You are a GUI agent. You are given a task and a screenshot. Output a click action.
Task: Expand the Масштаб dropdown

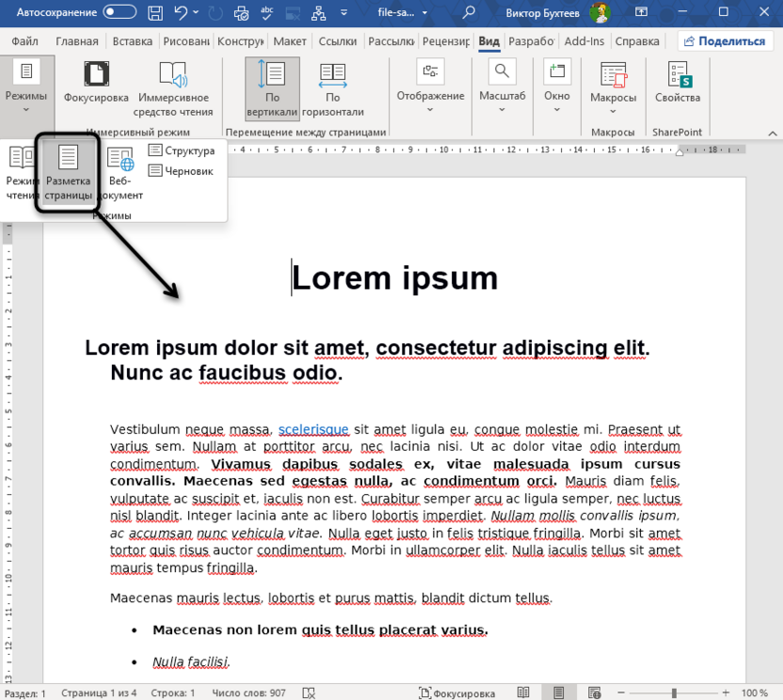pyautogui.click(x=503, y=86)
